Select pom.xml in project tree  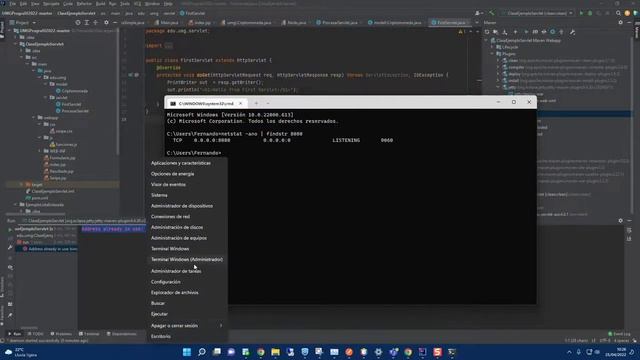click(37, 198)
